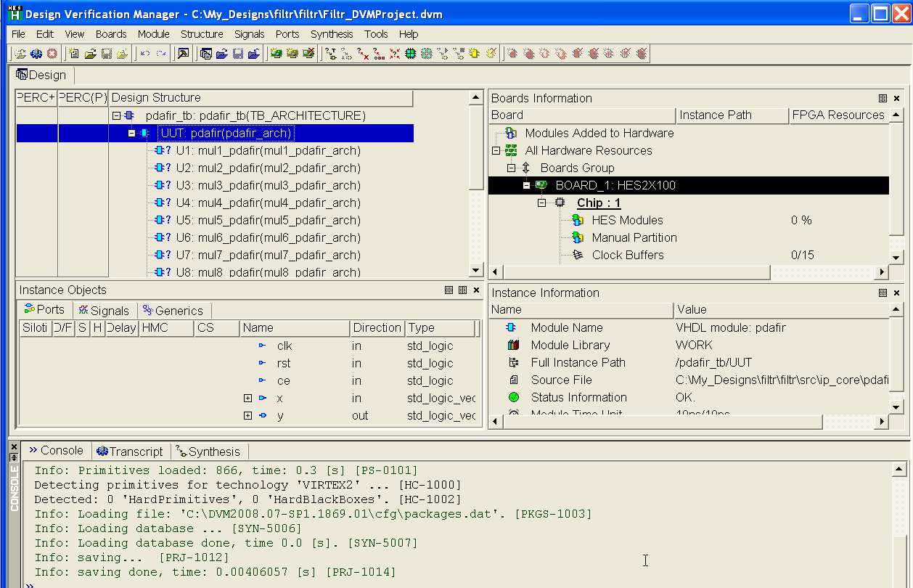Click the first green board toolbar icon
This screenshot has height=588, width=913.
pyautogui.click(x=276, y=54)
